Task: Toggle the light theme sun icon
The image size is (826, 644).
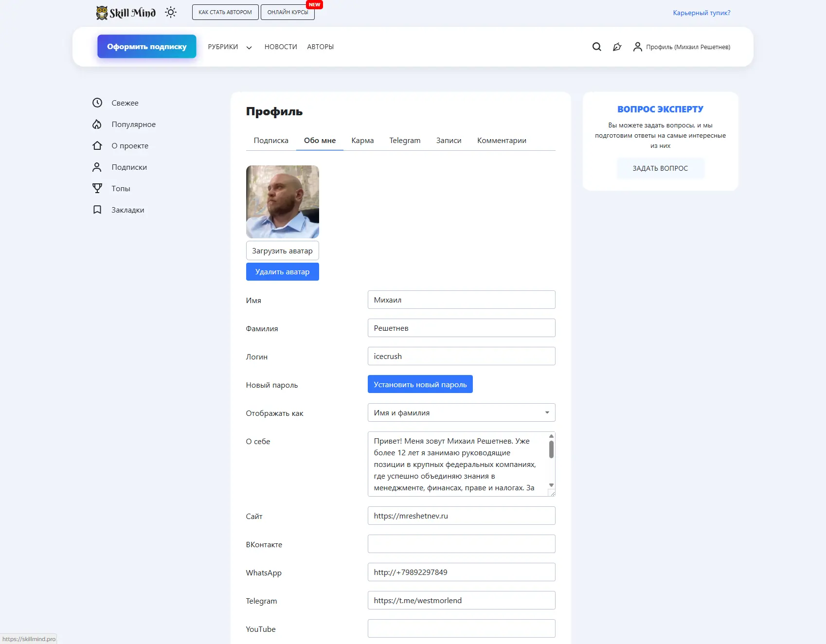Action: [171, 12]
